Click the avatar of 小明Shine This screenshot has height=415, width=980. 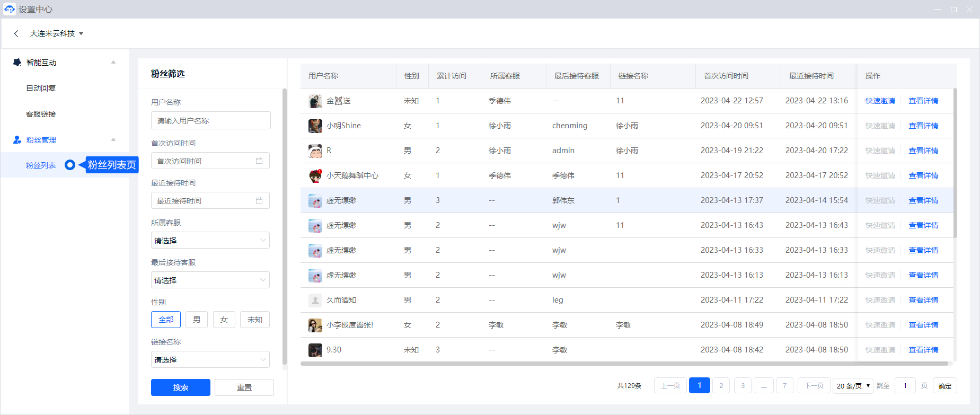click(x=315, y=126)
